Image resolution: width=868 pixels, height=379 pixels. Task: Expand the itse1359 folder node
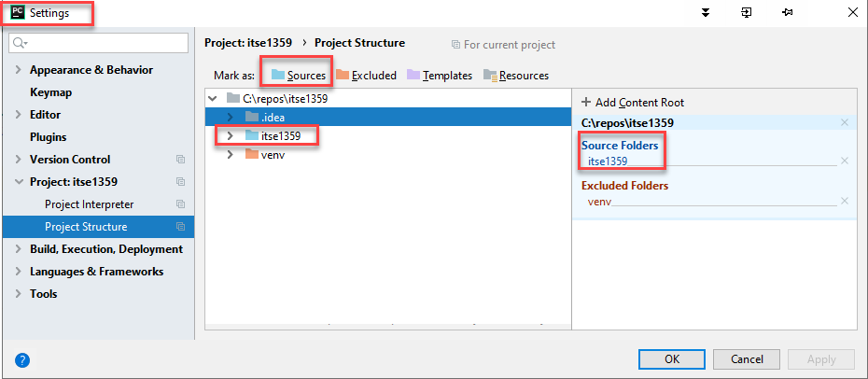[x=231, y=135]
